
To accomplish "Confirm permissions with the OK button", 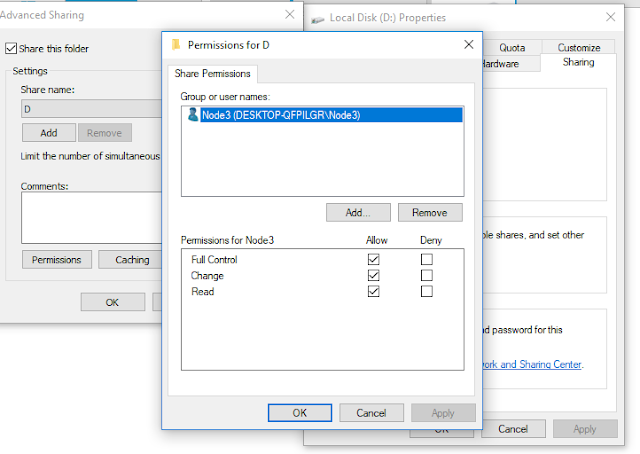I will 300,413.
